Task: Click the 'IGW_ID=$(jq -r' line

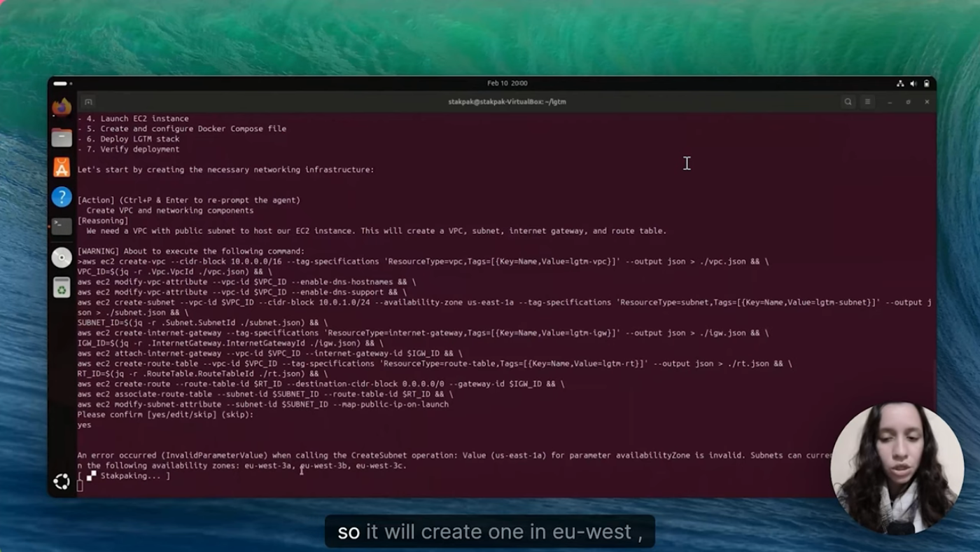Action: 230,343
